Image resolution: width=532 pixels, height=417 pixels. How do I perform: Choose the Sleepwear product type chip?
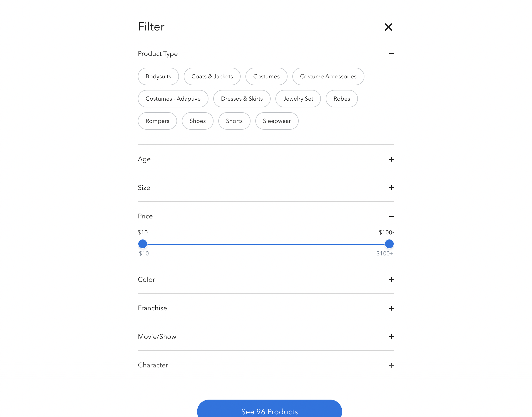tap(277, 121)
